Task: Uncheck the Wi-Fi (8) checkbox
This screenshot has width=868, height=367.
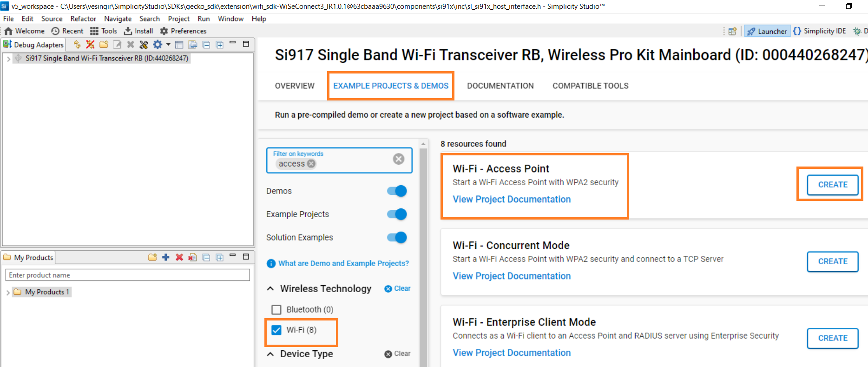Action: coord(276,330)
